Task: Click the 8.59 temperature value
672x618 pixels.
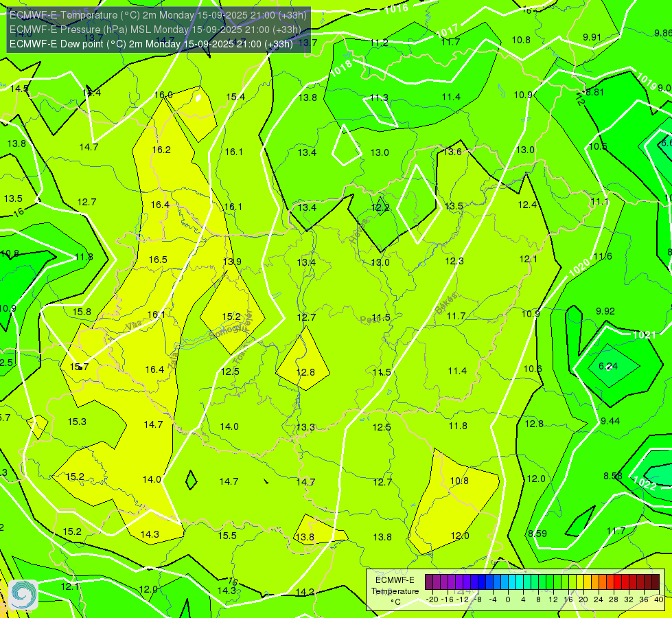Action: coord(537,534)
